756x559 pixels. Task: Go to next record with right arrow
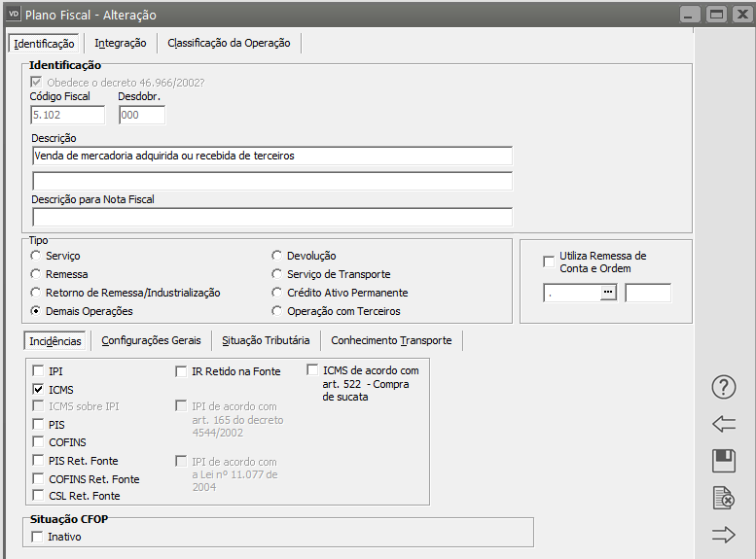(x=724, y=534)
